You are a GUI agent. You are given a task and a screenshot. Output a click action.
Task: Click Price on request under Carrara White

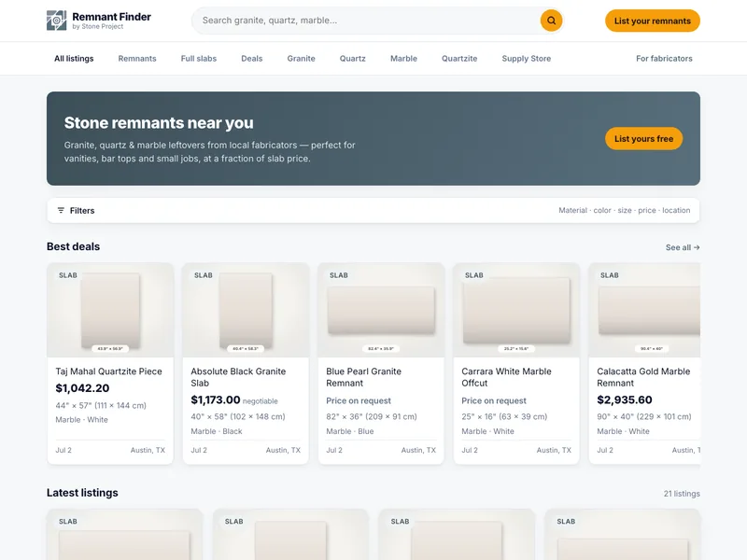[x=494, y=401]
